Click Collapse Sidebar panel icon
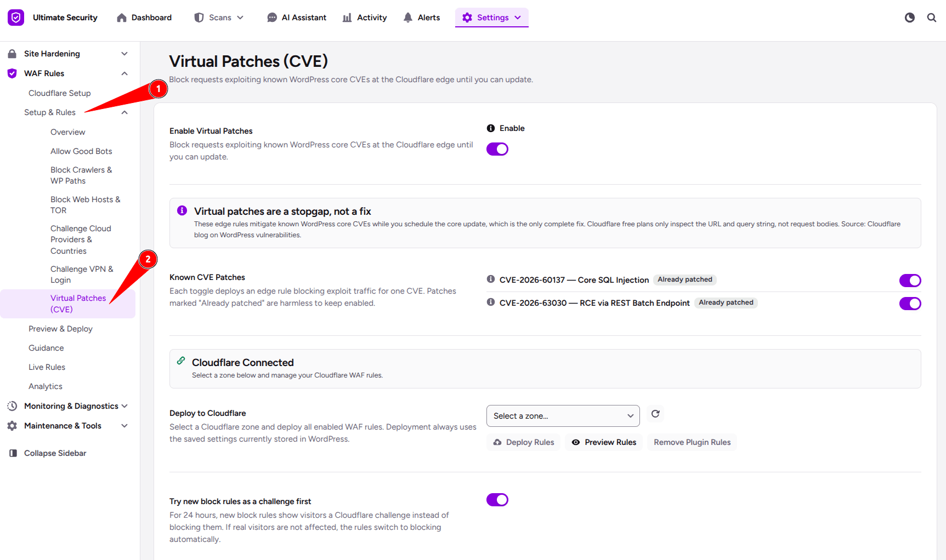The height and width of the screenshot is (560, 946). tap(13, 453)
